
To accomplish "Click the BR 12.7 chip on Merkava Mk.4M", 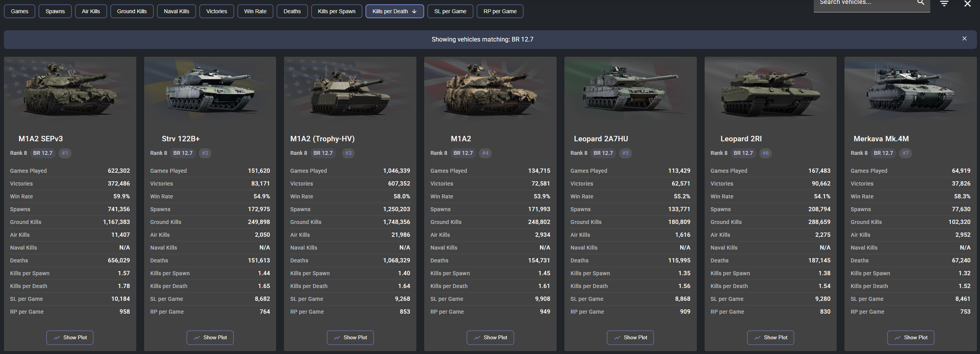I will [883, 153].
